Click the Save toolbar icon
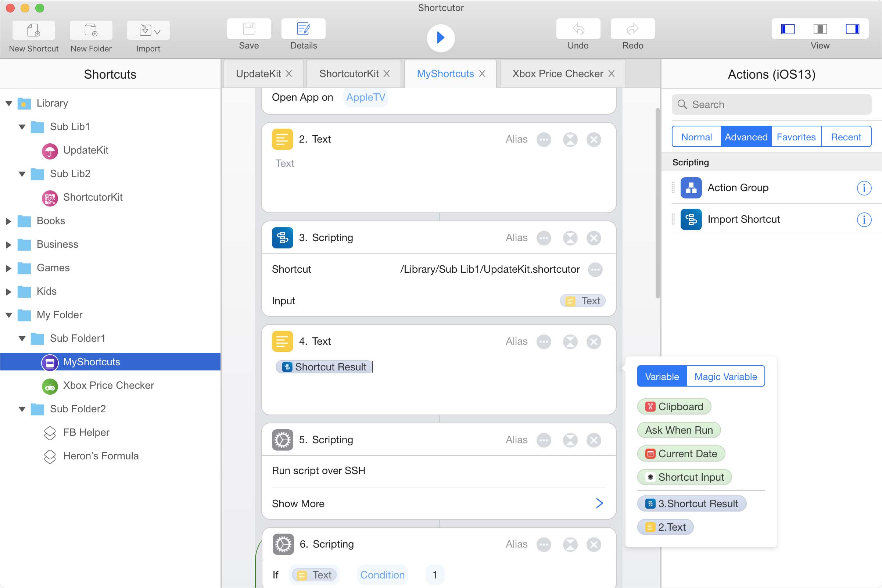Image resolution: width=882 pixels, height=588 pixels. pyautogui.click(x=249, y=29)
